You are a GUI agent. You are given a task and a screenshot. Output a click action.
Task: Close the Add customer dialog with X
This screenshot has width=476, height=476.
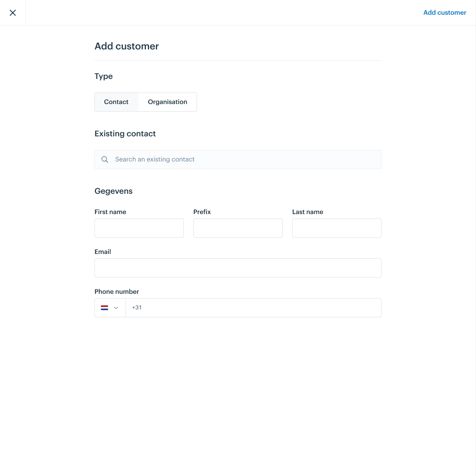point(12,12)
